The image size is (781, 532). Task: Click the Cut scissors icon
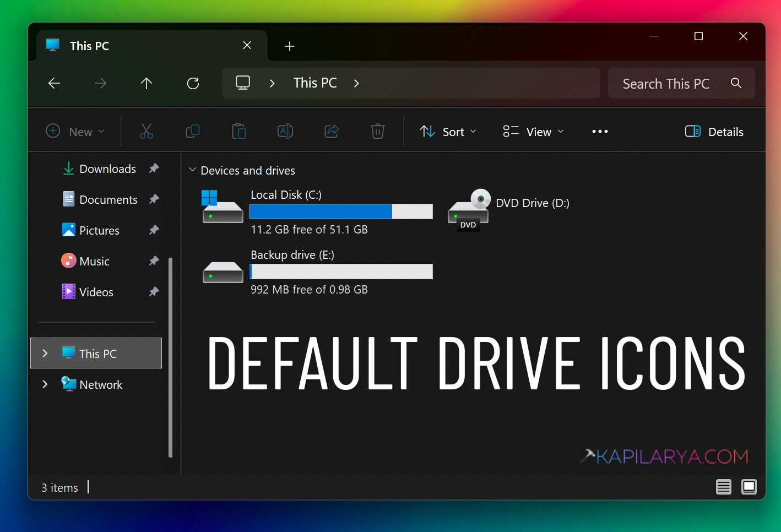pyautogui.click(x=146, y=131)
